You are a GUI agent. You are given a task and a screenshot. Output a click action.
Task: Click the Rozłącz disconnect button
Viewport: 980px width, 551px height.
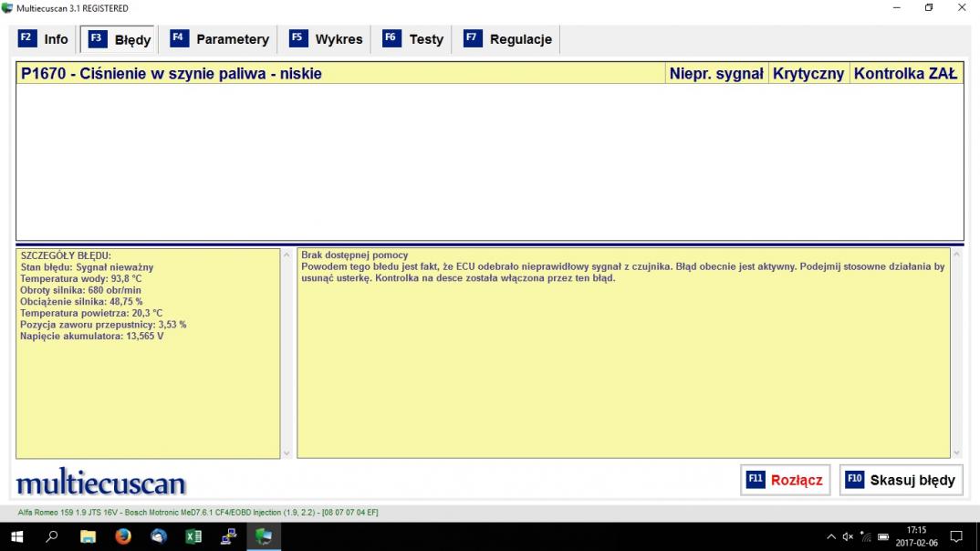point(785,480)
